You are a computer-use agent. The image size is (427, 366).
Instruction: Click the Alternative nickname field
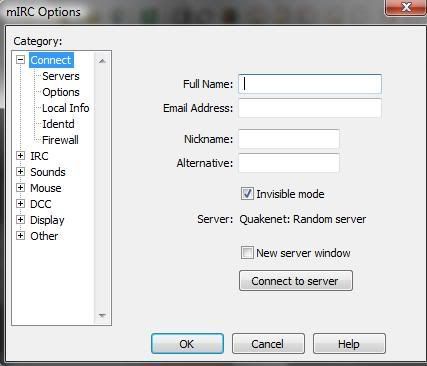point(289,163)
